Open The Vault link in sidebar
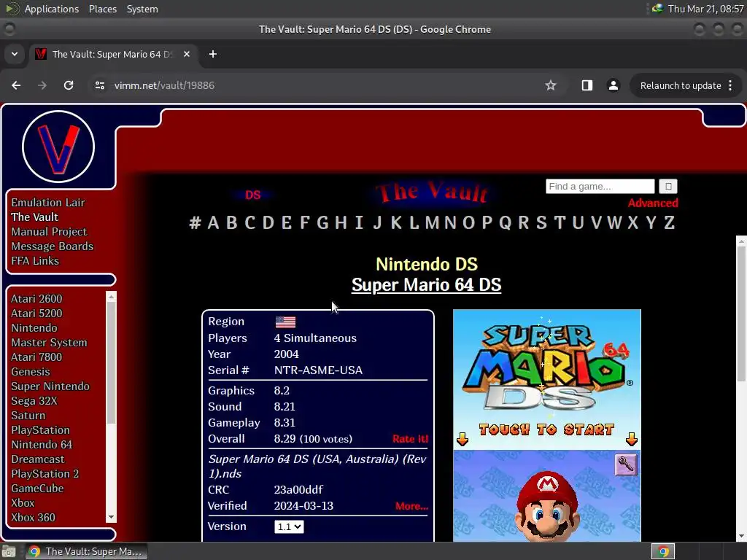 point(35,217)
